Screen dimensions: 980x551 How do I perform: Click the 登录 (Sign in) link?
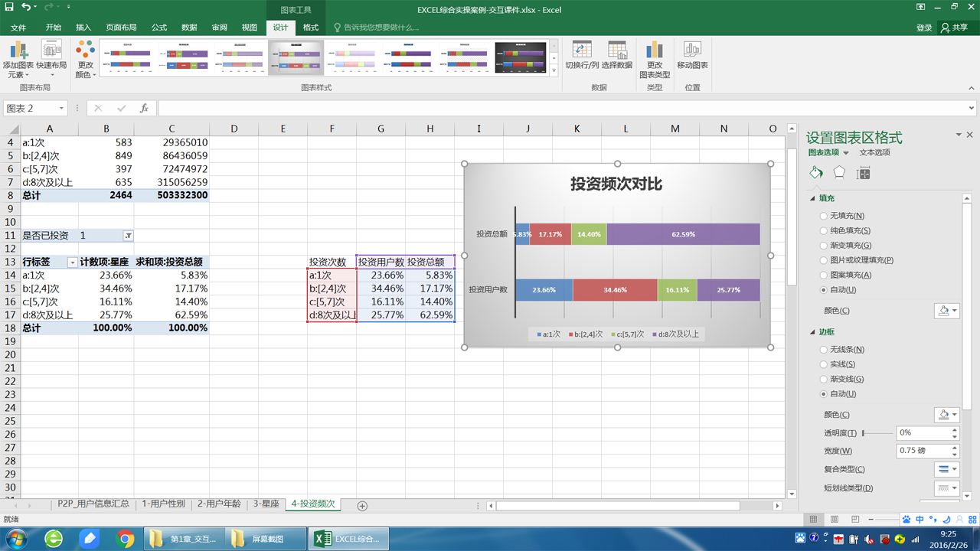click(924, 28)
